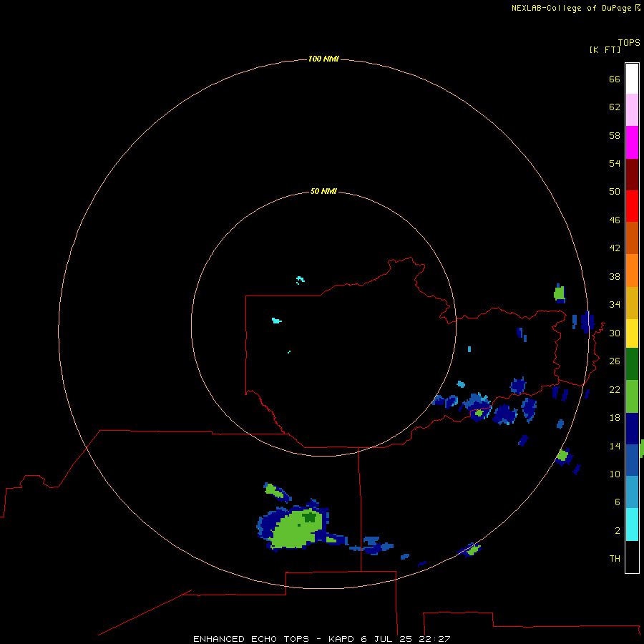Screen dimensions: 644x644
Task: Pick the cyan legend swatch
Action: 632,524
